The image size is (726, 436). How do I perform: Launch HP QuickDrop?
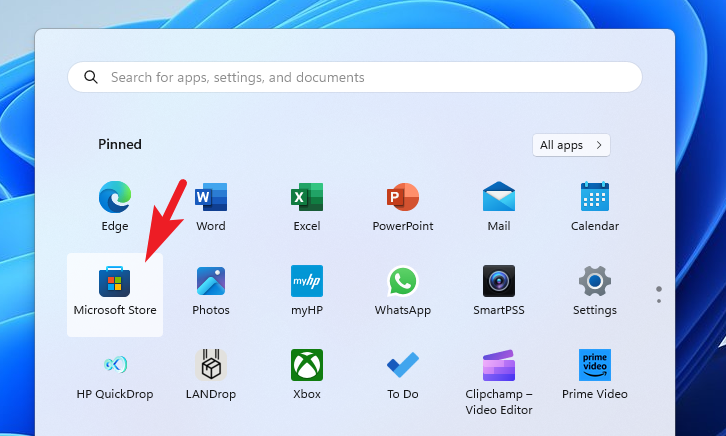click(x=115, y=375)
